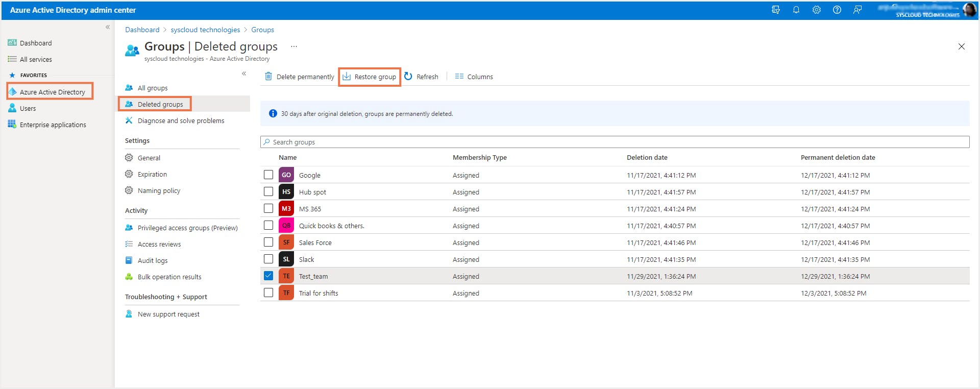
Task: Open All groups menu item
Action: 153,88
